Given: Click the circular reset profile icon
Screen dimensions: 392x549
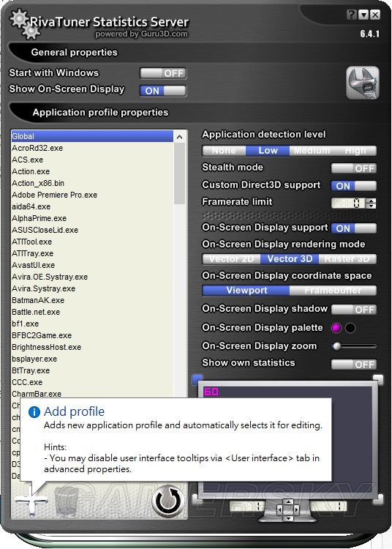Looking at the screenshot, I should pos(168,501).
